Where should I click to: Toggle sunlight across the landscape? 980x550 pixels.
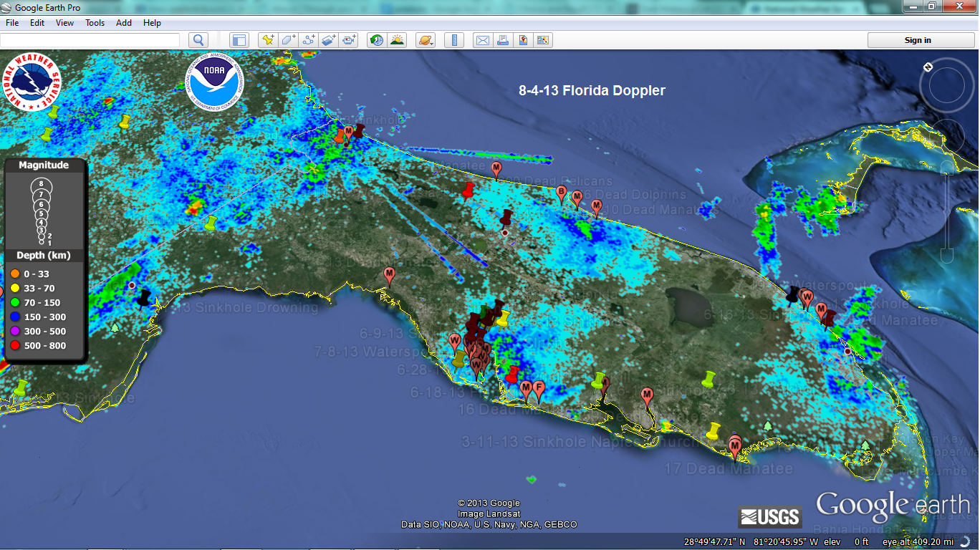tap(397, 40)
